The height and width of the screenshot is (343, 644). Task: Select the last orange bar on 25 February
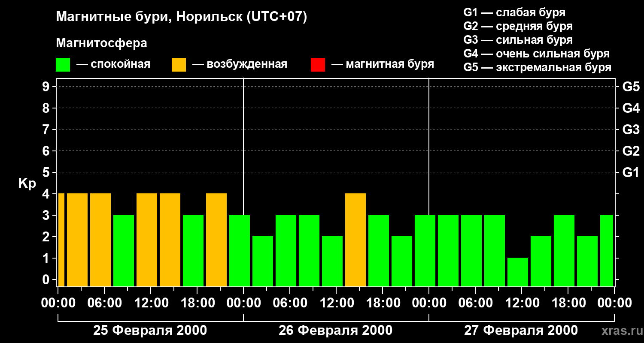[x=216, y=240]
